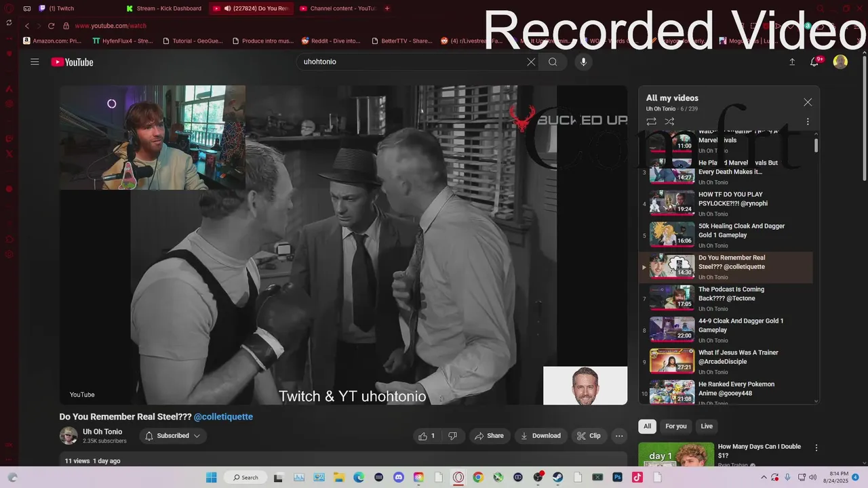Go to the YouTube home logo
The height and width of the screenshot is (488, 868).
[x=72, y=62]
